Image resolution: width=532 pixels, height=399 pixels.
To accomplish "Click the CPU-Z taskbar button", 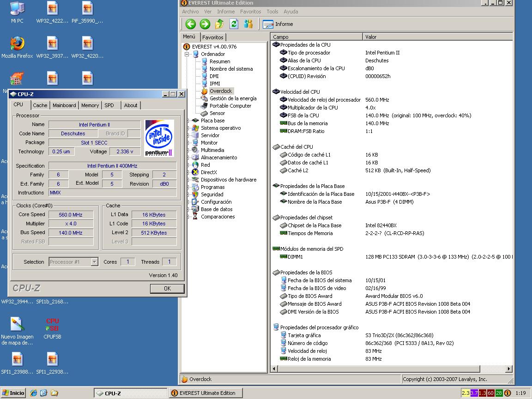I will (131, 393).
